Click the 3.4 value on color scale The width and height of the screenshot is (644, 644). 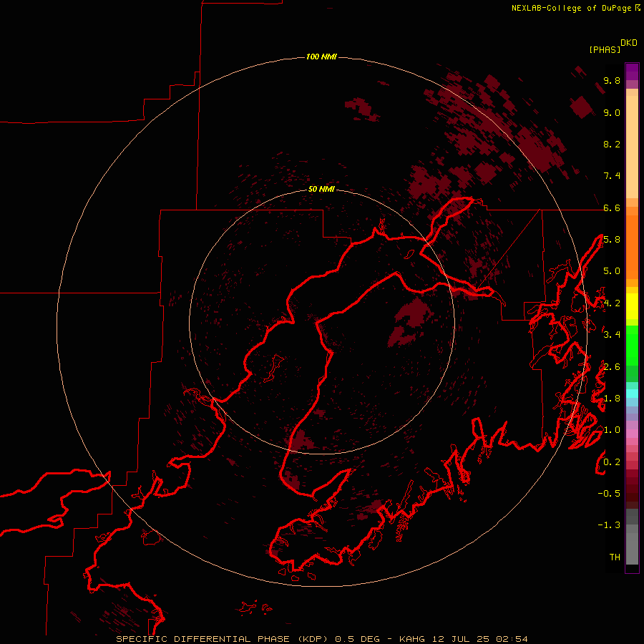(x=612, y=335)
